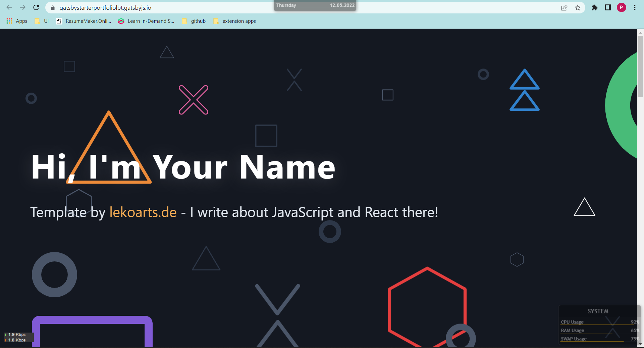
Task: Go back to the previous page
Action: (x=9, y=7)
